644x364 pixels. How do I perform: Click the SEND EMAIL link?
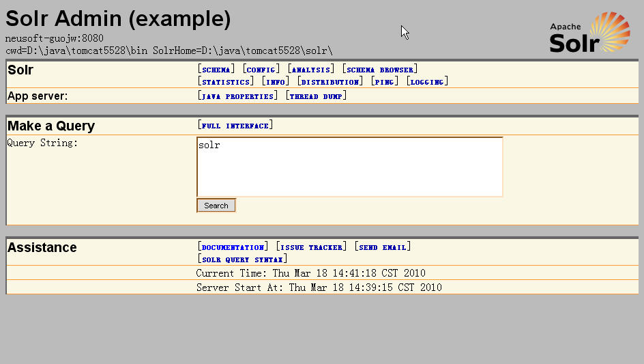382,247
